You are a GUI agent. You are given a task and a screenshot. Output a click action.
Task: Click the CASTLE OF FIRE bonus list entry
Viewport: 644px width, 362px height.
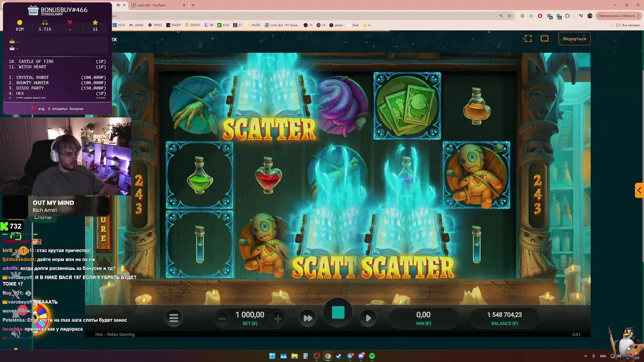tap(57, 61)
